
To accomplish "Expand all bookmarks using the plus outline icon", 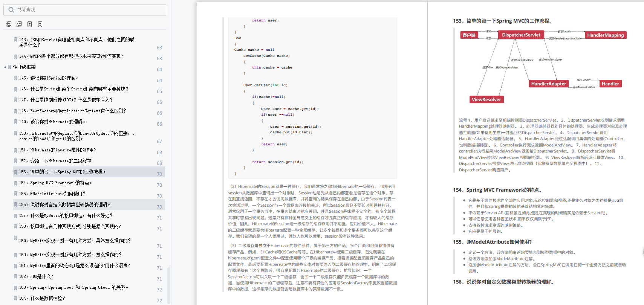I will click(9, 24).
